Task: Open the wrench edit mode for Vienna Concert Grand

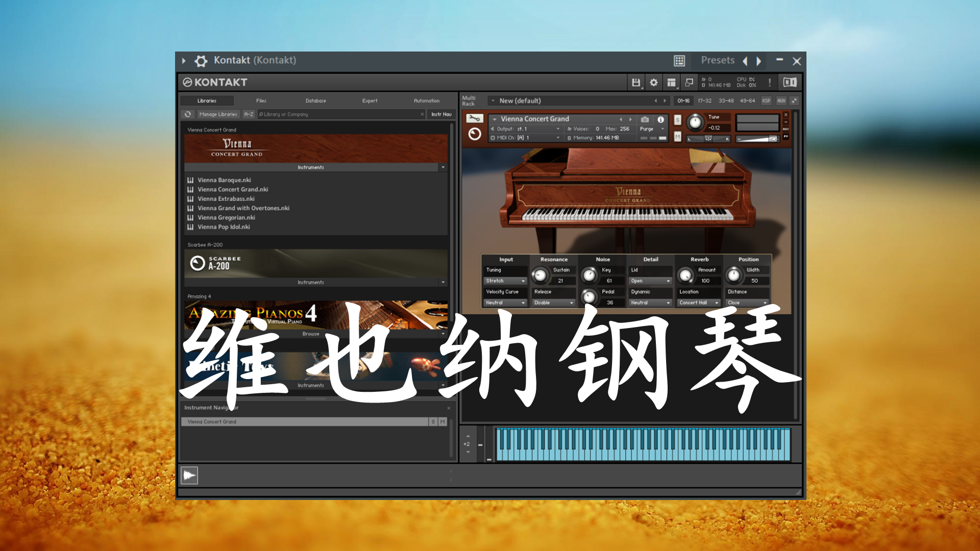Action: tap(474, 118)
